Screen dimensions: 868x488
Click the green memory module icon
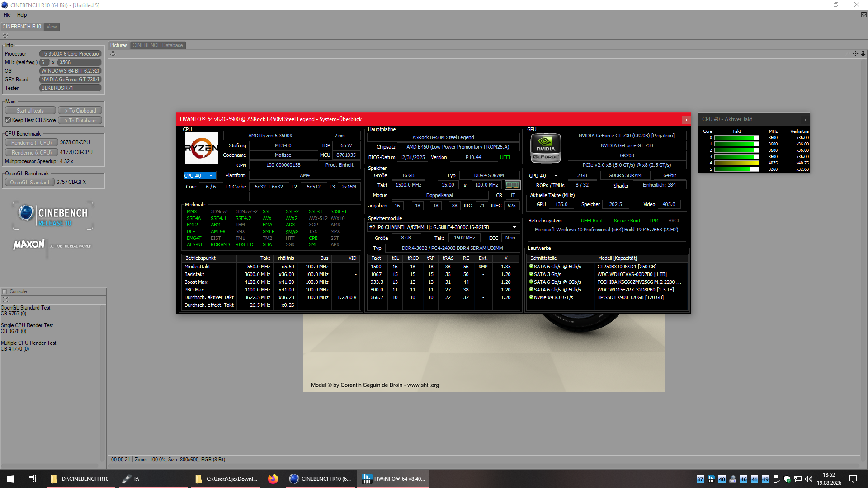coord(512,185)
